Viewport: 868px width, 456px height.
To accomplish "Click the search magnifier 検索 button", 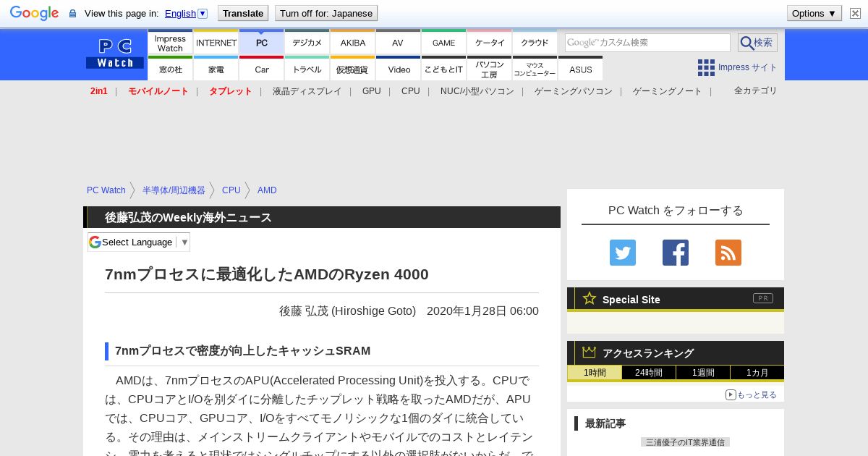I will pyautogui.click(x=757, y=43).
